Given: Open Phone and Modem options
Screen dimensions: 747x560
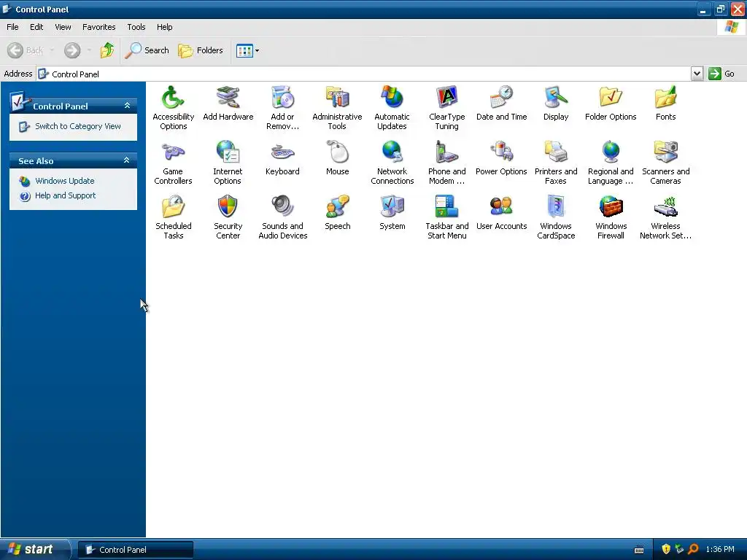Looking at the screenshot, I should tap(446, 163).
